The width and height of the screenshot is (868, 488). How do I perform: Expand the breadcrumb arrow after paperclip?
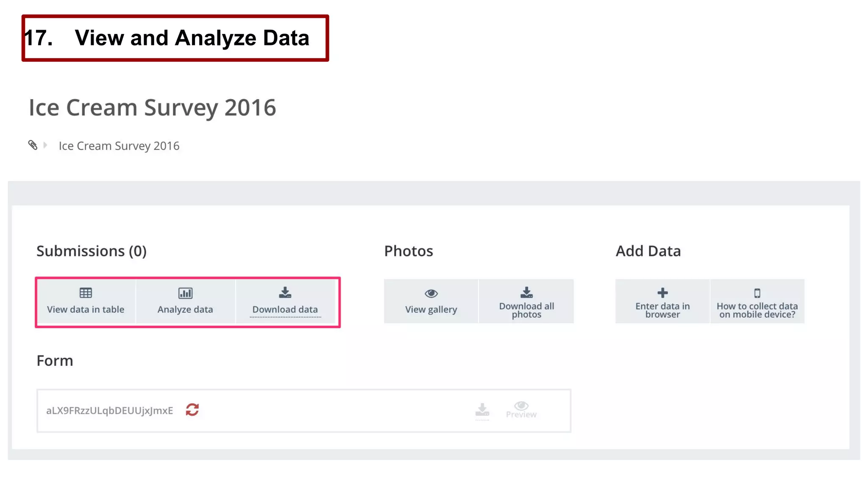(x=45, y=145)
